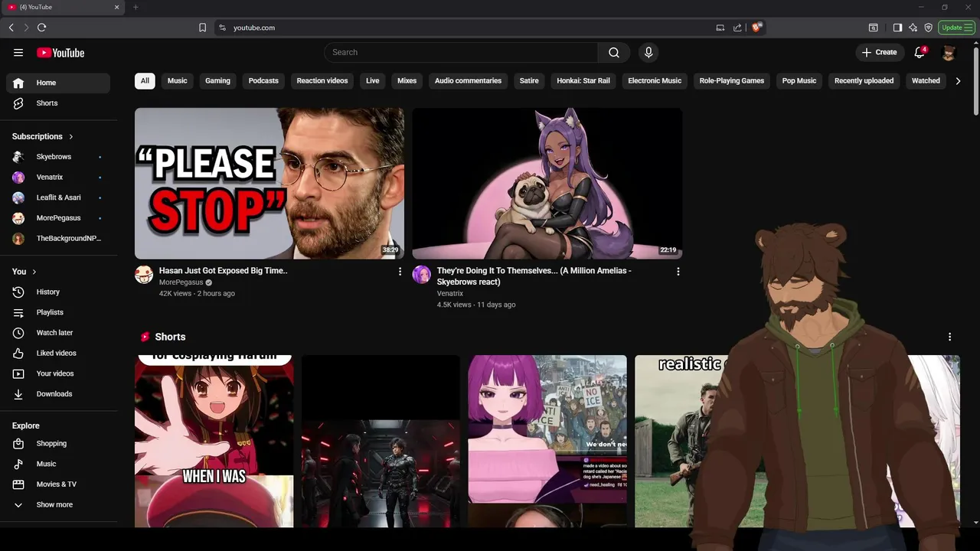Open the Shorts sidebar item
980x551 pixels.
click(x=58, y=103)
